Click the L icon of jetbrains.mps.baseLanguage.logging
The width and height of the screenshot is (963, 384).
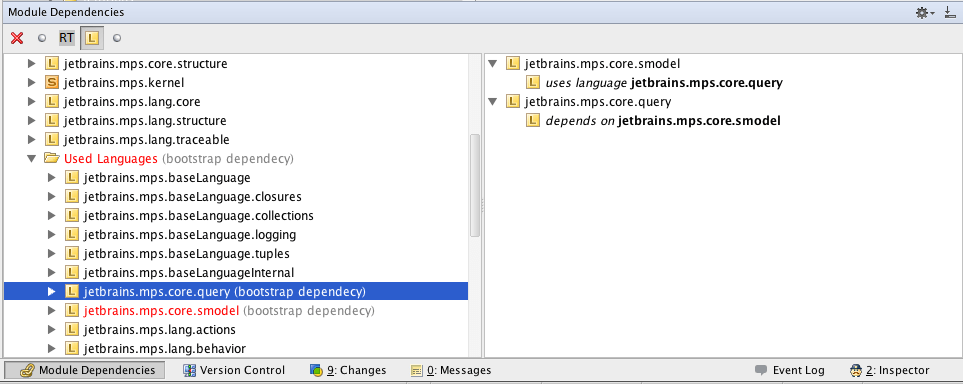pyautogui.click(x=72, y=235)
